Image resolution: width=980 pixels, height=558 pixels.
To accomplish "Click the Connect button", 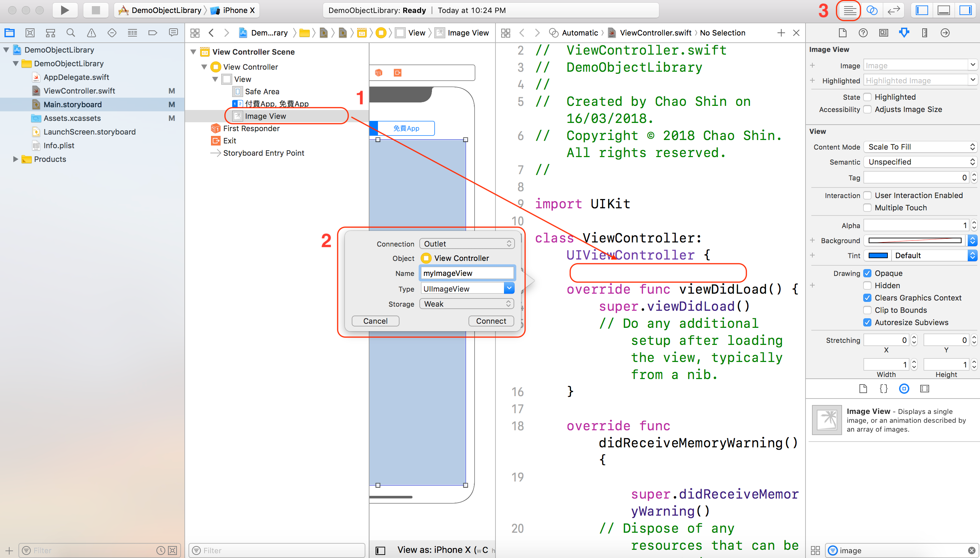I will (491, 321).
